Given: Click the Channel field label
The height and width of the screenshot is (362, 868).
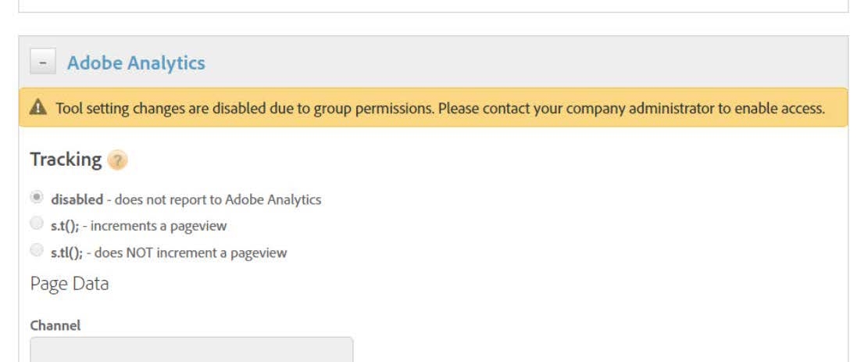Looking at the screenshot, I should click(55, 325).
